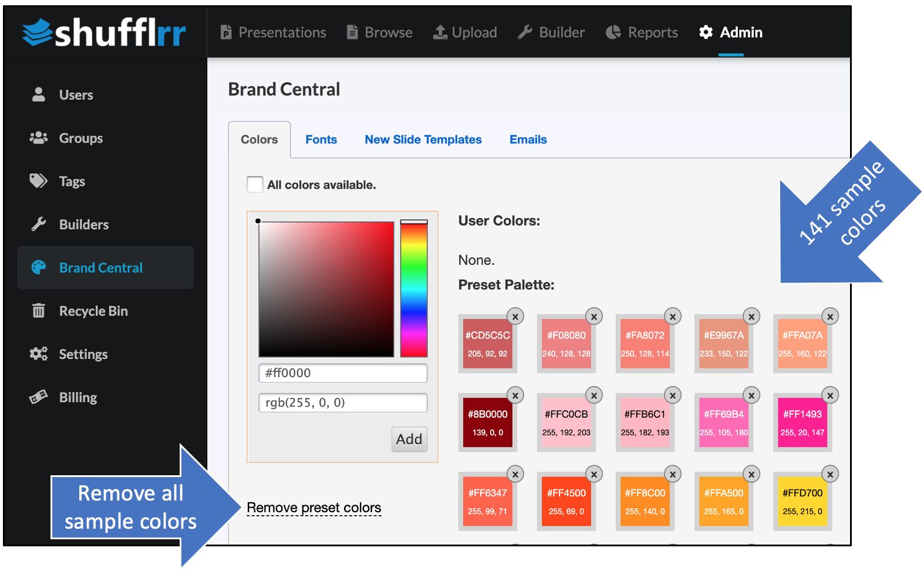
Task: Remove the #FFD700 preset color
Action: tap(830, 474)
